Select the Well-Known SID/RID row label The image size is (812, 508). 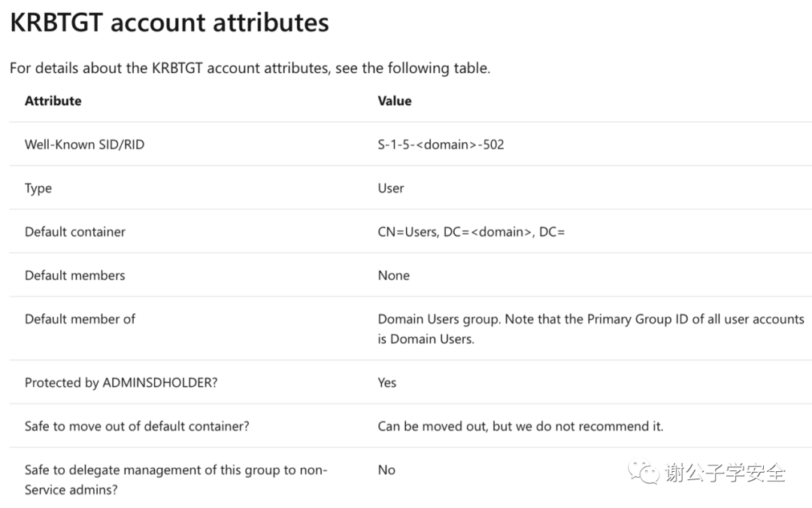pos(84,144)
